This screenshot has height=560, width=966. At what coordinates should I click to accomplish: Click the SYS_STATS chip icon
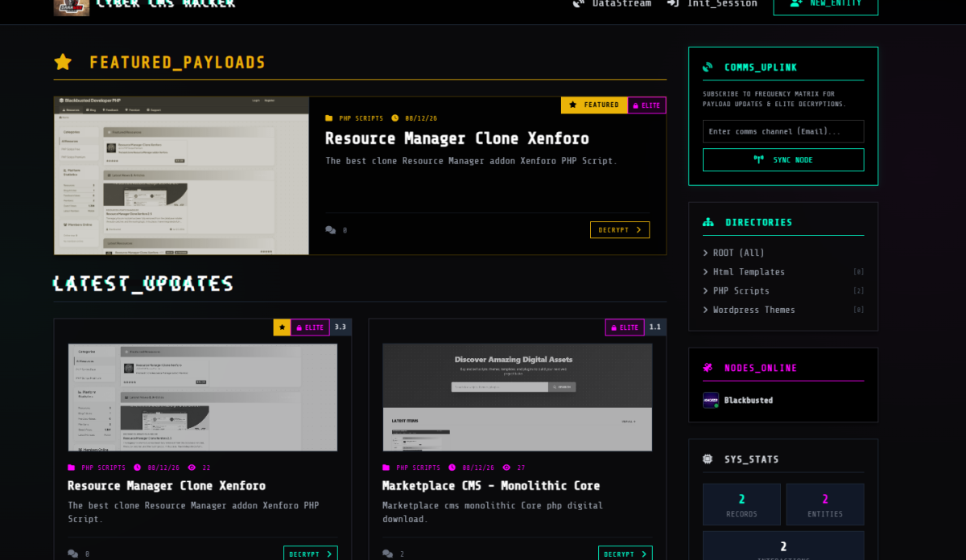click(x=708, y=459)
